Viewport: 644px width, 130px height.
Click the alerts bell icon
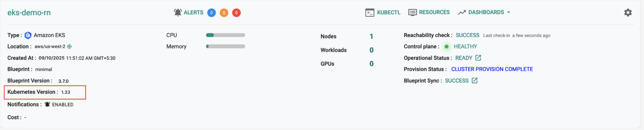point(177,12)
